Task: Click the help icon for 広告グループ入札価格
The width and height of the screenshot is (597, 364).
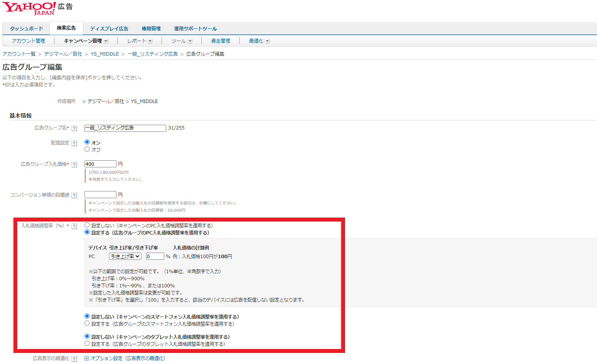Action: [74, 165]
